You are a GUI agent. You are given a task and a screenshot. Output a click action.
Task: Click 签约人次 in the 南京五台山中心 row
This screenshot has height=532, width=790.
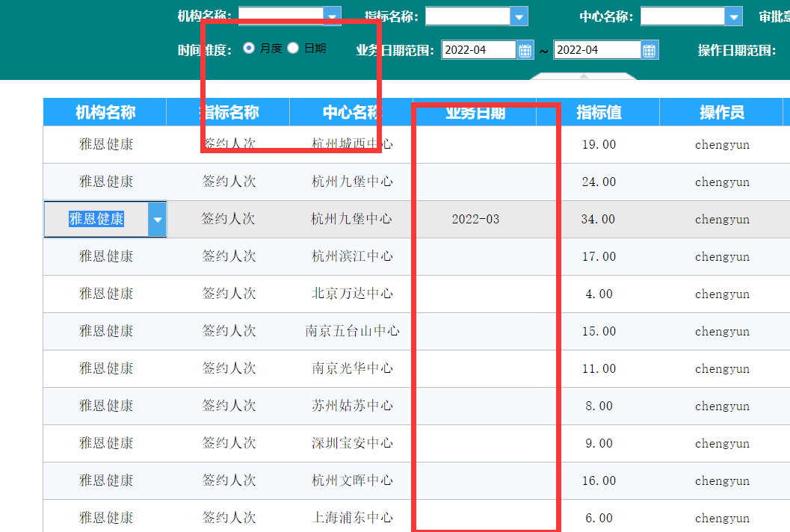point(229,331)
